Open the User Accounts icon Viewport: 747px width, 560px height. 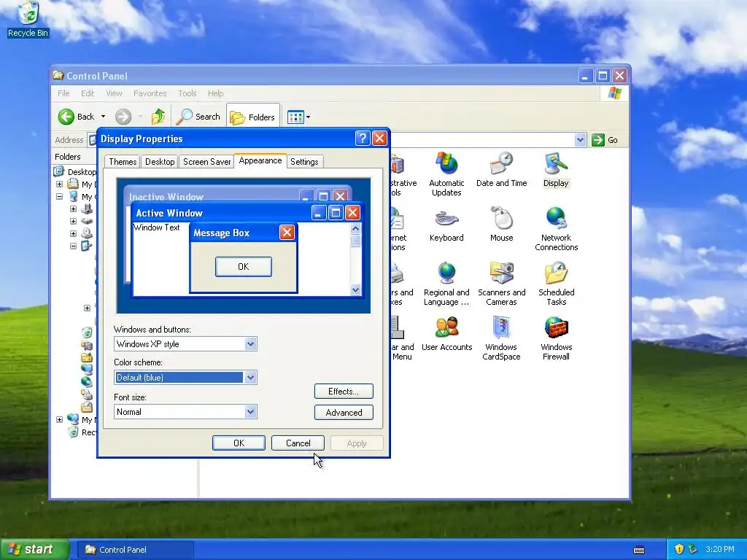click(447, 334)
